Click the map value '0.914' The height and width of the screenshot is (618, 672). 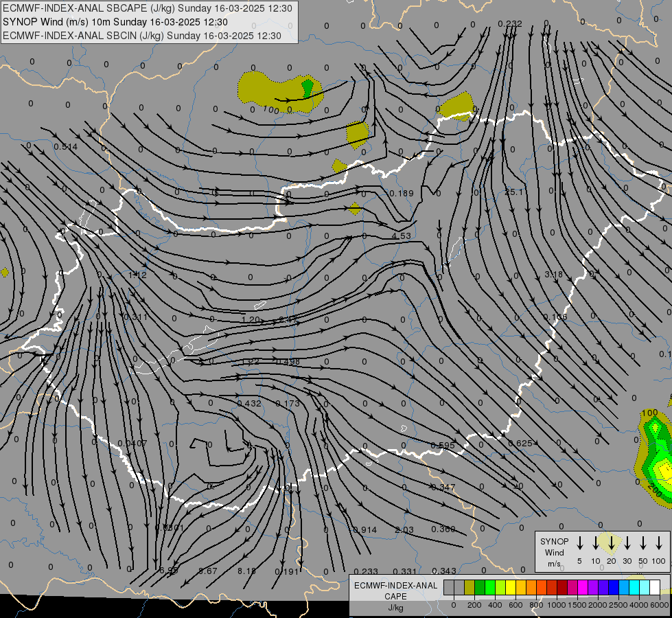(364, 529)
